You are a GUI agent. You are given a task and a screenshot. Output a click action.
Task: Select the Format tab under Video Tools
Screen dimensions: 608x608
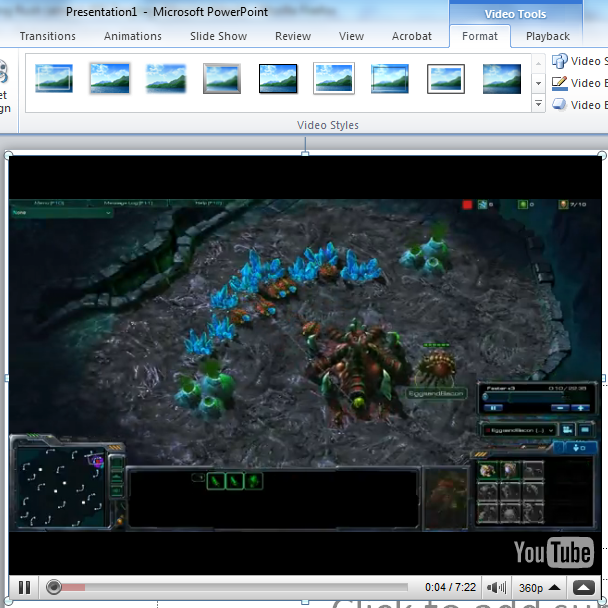point(480,36)
